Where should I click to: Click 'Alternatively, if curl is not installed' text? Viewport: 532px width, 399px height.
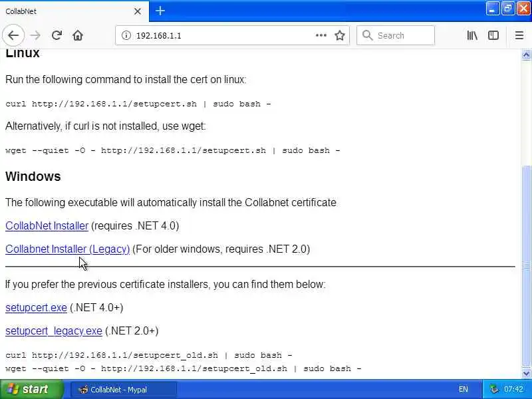coord(106,126)
